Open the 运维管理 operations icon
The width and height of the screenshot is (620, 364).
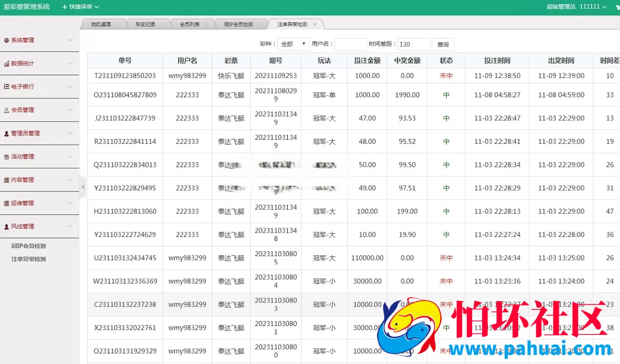coord(6,203)
